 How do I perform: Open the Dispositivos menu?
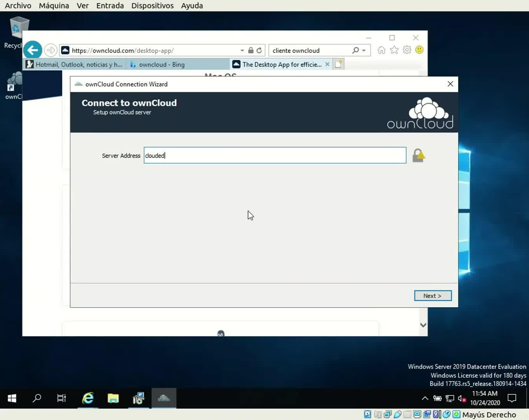pos(152,5)
